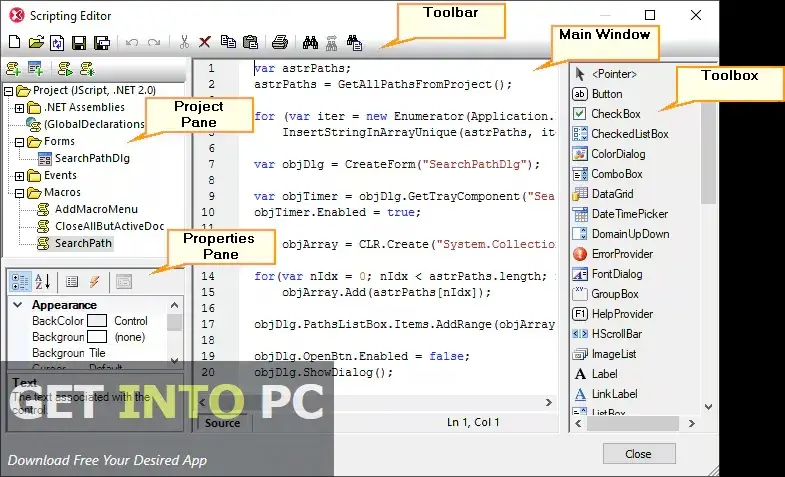The width and height of the screenshot is (785, 477).
Task: Sort properties alphabetically with A-Z icon
Action: coord(43,282)
